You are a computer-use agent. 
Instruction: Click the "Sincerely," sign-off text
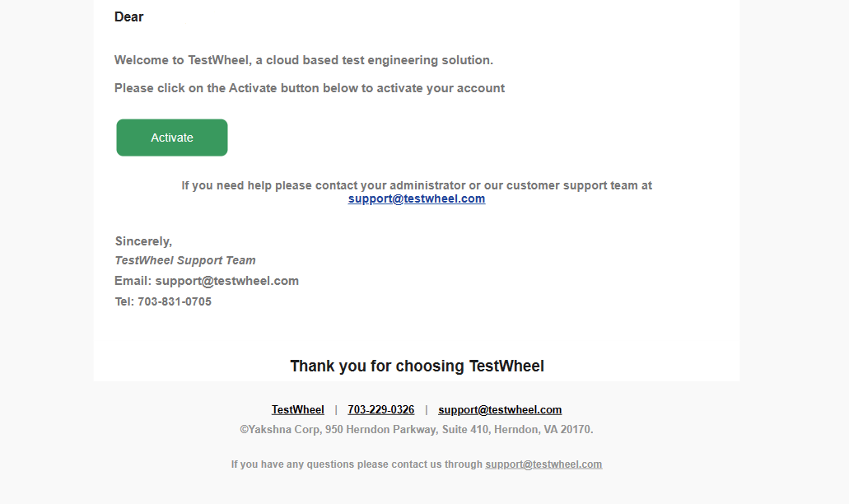[143, 241]
